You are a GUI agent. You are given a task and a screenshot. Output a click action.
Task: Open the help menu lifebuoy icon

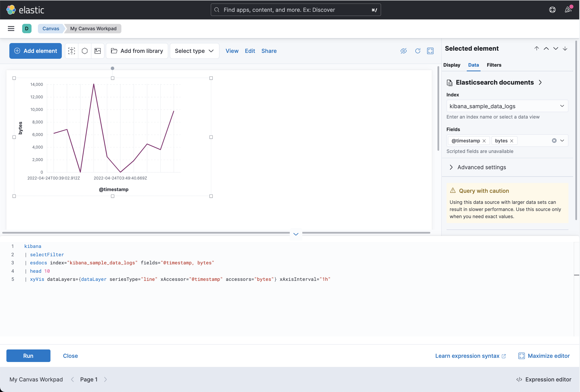552,10
